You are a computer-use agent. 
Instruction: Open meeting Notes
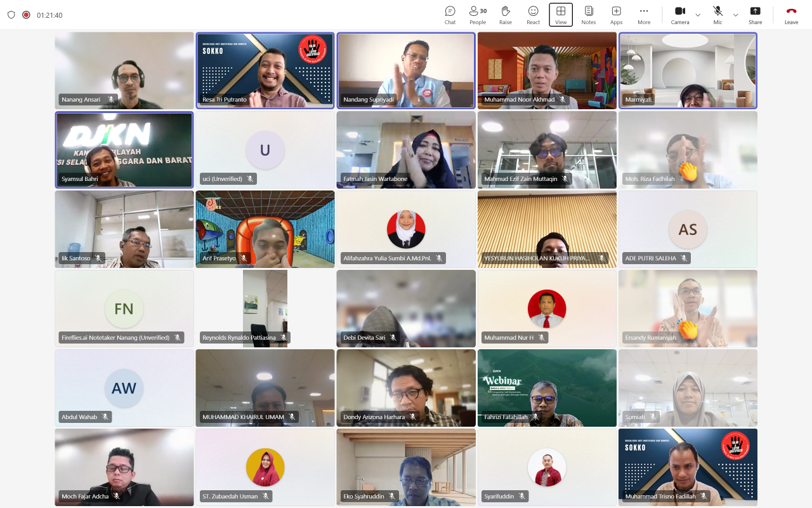[589, 15]
